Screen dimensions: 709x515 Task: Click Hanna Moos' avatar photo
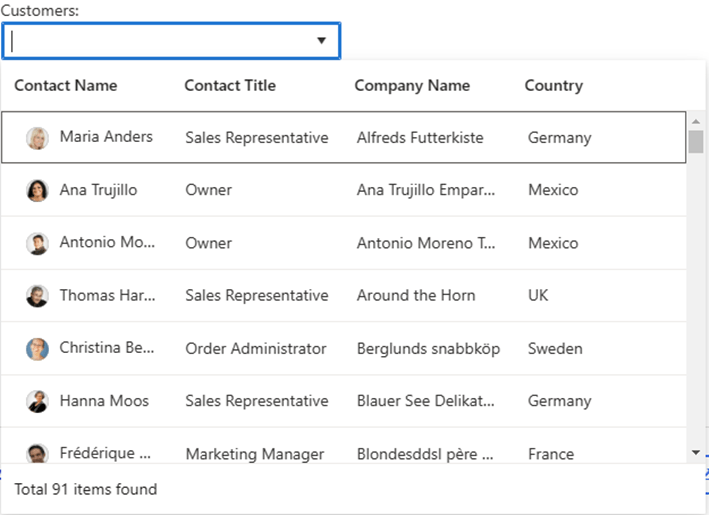pyautogui.click(x=37, y=402)
